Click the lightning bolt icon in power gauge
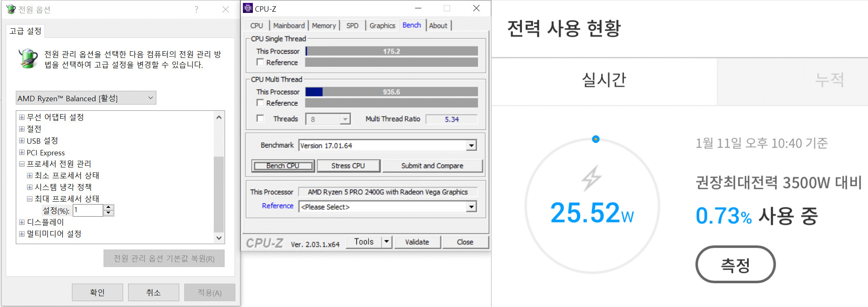 pos(591,178)
